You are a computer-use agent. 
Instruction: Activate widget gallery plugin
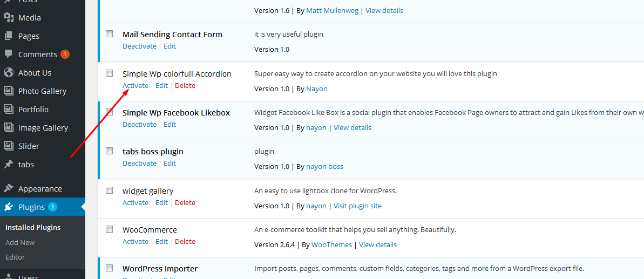click(x=135, y=202)
